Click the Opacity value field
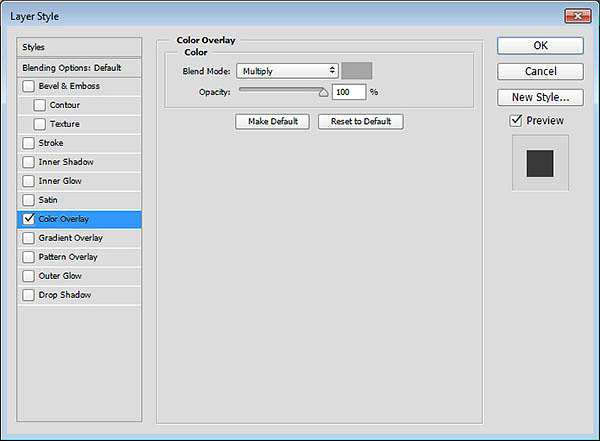 click(x=349, y=92)
